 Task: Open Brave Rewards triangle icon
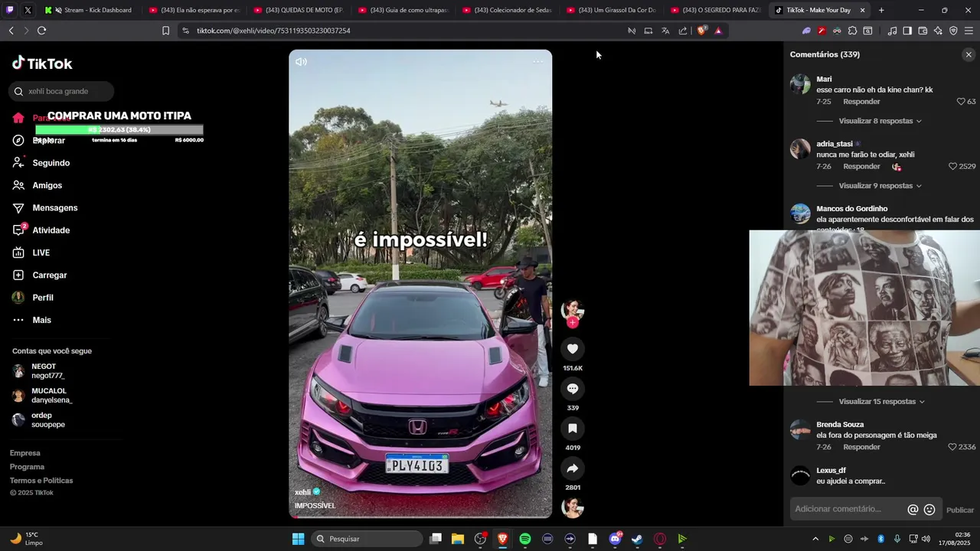[x=718, y=31]
